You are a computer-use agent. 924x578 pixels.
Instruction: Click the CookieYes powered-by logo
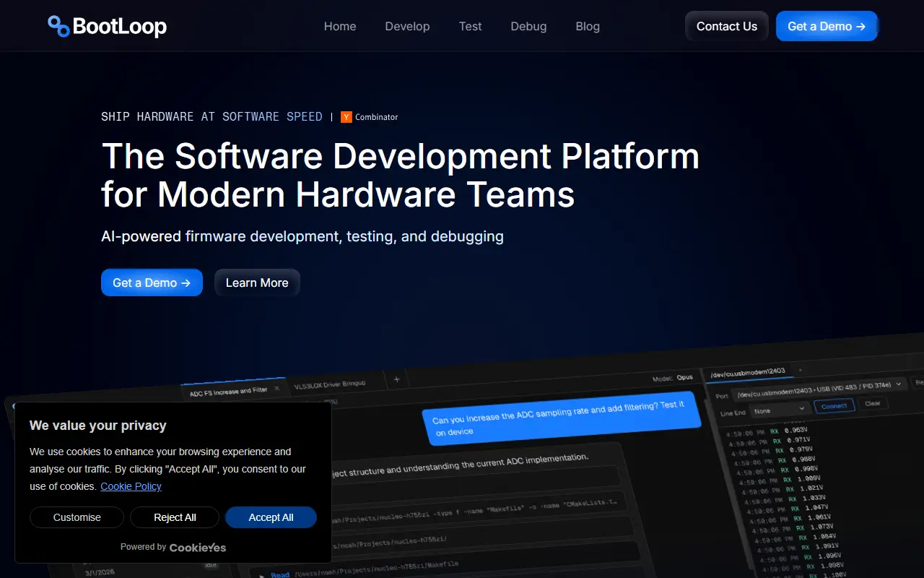point(197,547)
